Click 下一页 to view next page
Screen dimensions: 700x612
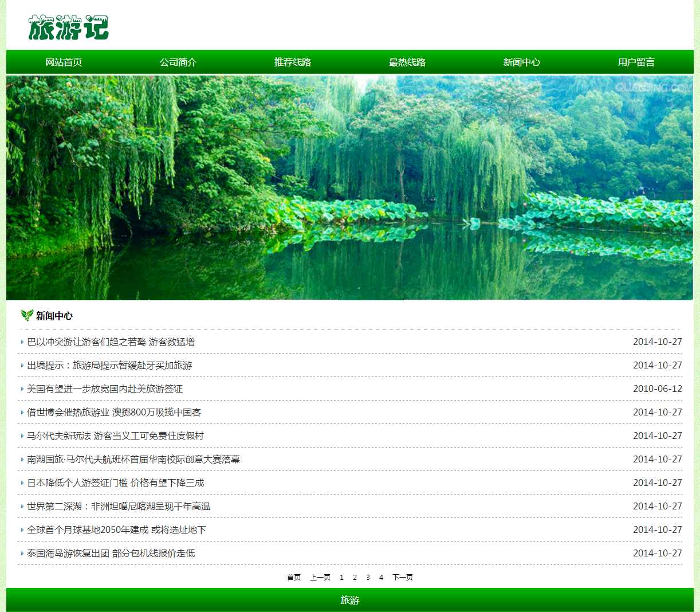click(x=403, y=577)
